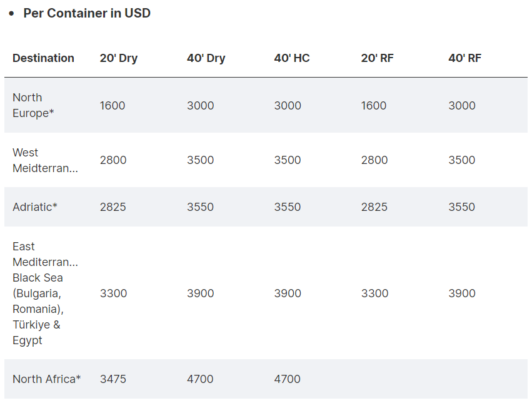This screenshot has height=403, width=532.
Task: Click the Adriatic* destination cell
Action: 35,207
